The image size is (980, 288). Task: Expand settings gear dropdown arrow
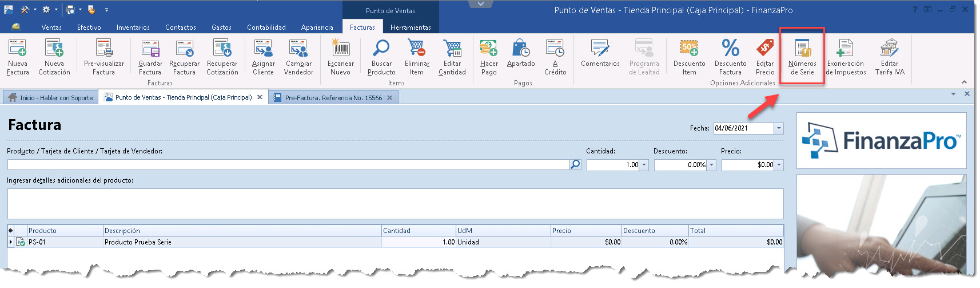[57, 10]
